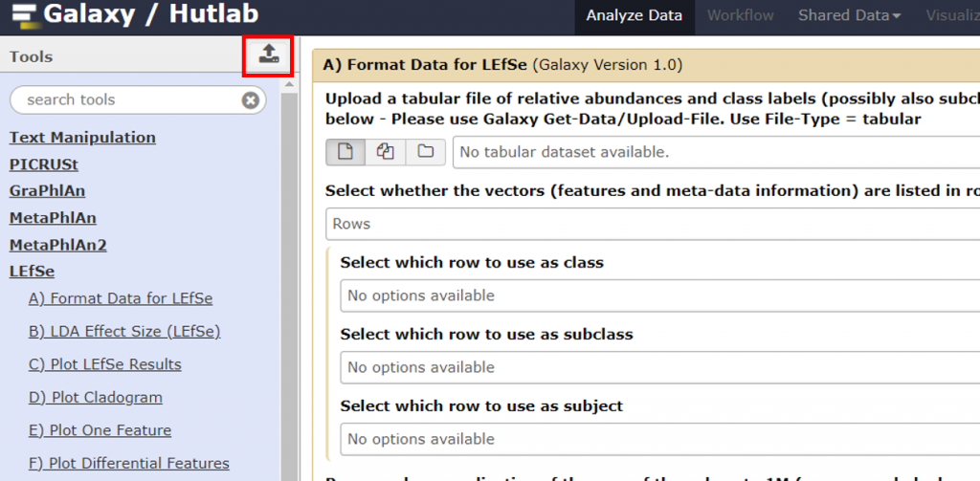
Task: Open the class row selector dropdown
Action: 660,295
